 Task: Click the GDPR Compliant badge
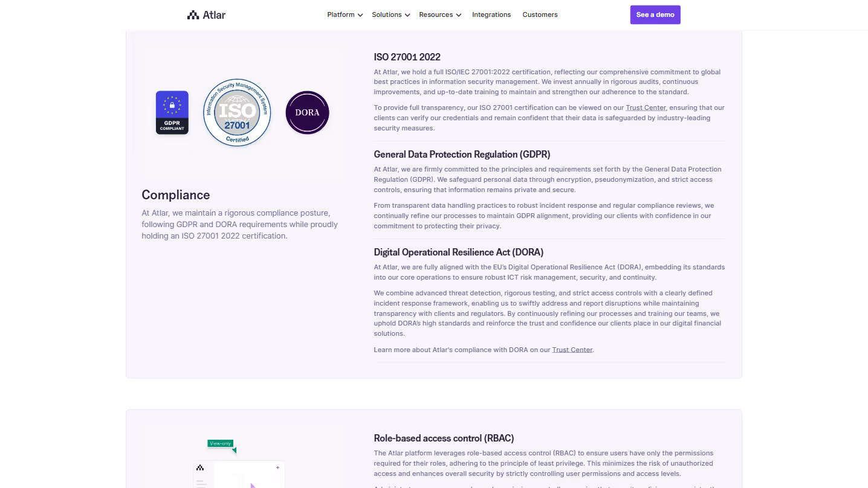click(172, 112)
